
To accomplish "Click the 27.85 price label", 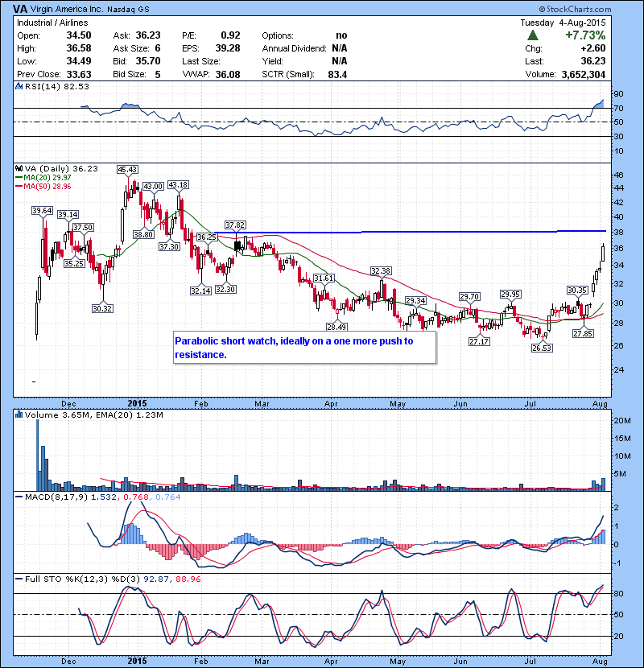I will 583,333.
